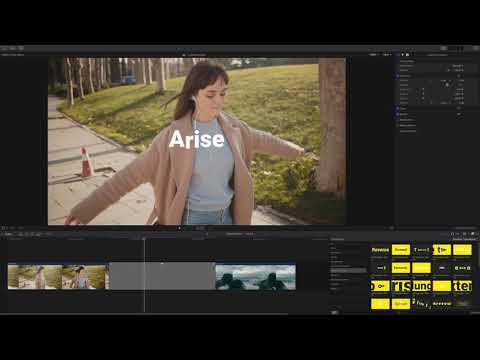Toggle the second blue checkbox in the inspector

[x=398, y=108]
